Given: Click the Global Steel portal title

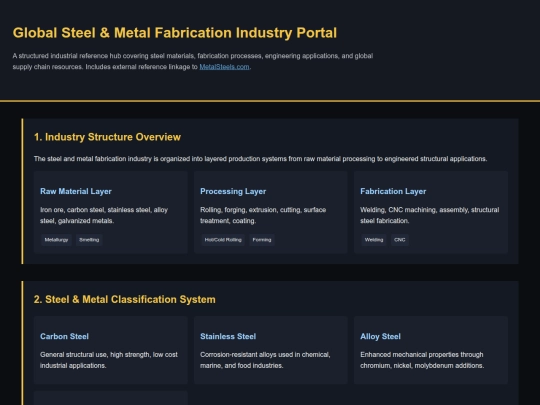Looking at the screenshot, I should pos(175,33).
